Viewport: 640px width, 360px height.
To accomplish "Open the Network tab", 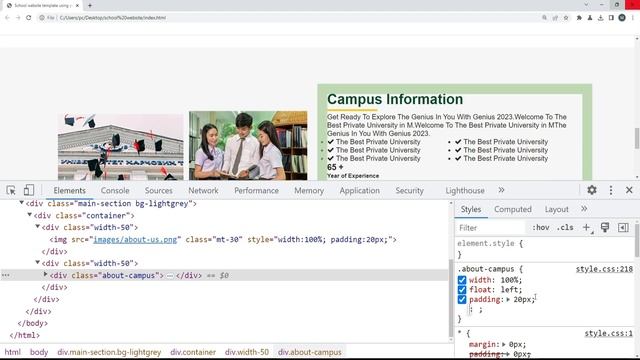I will pos(203,191).
